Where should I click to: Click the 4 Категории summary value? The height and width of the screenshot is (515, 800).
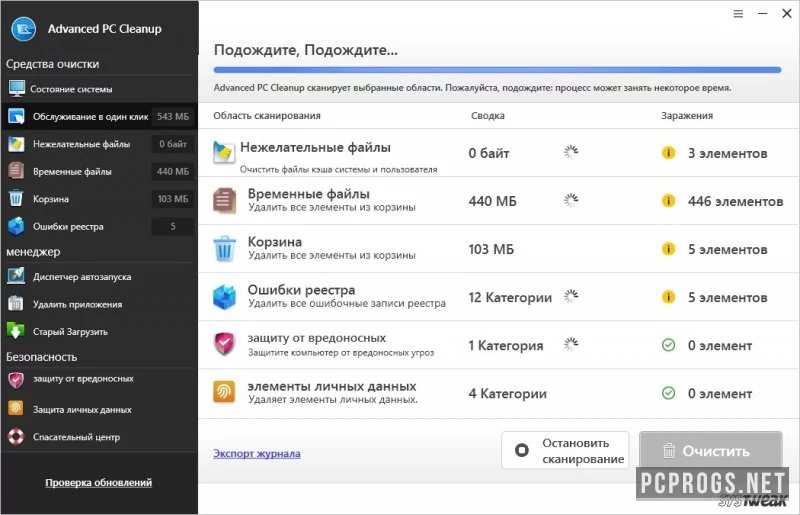coord(507,394)
